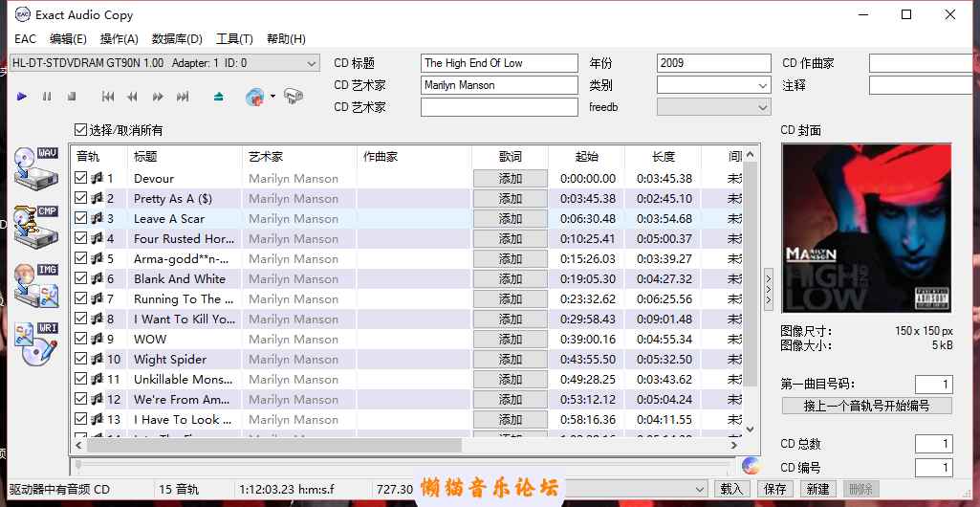Click the vertical scrollbar down arrow
980x507 pixels.
(x=750, y=430)
